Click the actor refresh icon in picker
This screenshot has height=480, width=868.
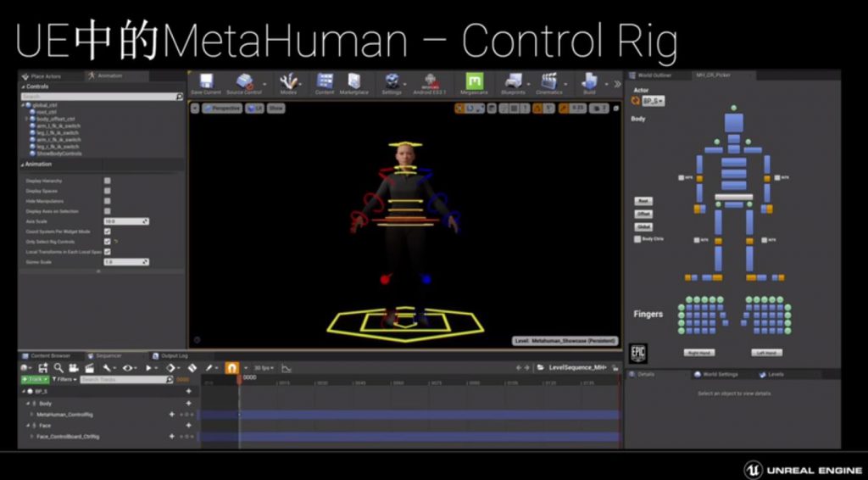coord(636,101)
